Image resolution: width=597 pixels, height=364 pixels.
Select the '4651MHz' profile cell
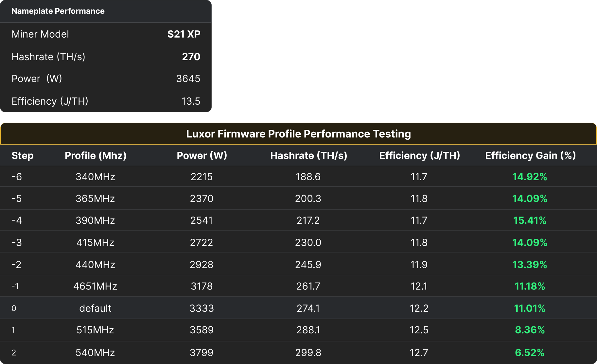(95, 286)
